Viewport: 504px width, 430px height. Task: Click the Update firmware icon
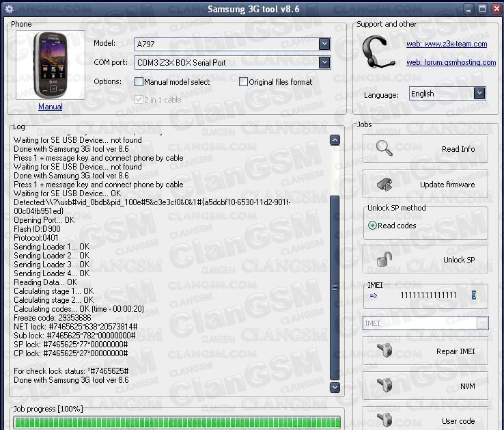pos(384,185)
